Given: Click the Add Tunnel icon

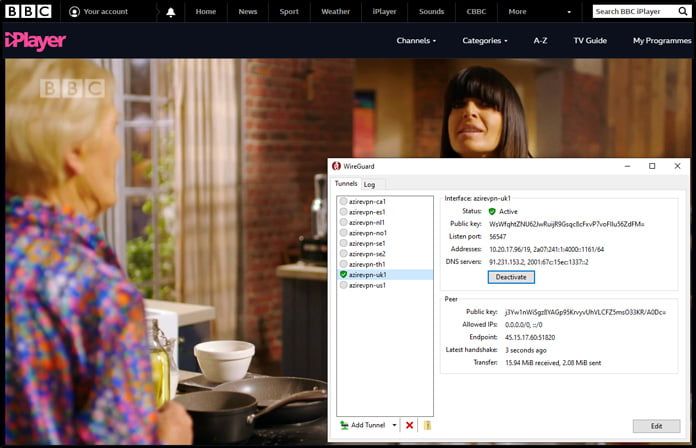Looking at the screenshot, I should point(344,425).
